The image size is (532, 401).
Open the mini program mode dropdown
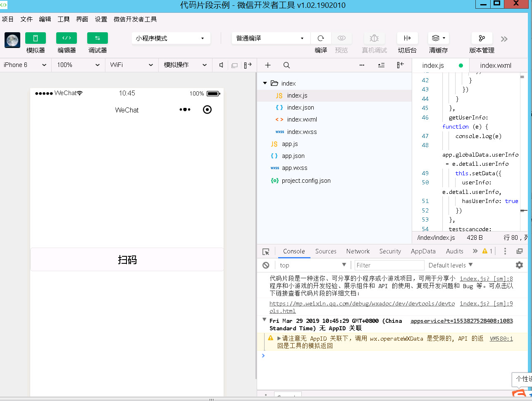click(171, 38)
